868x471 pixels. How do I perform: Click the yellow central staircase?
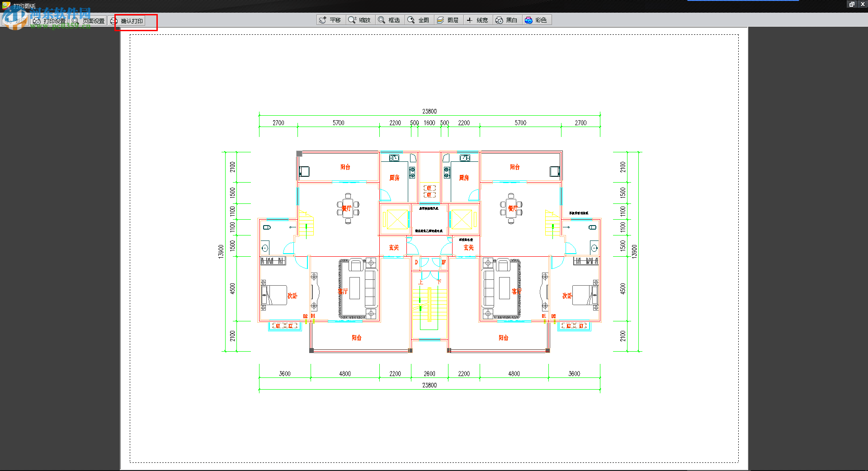429,305
